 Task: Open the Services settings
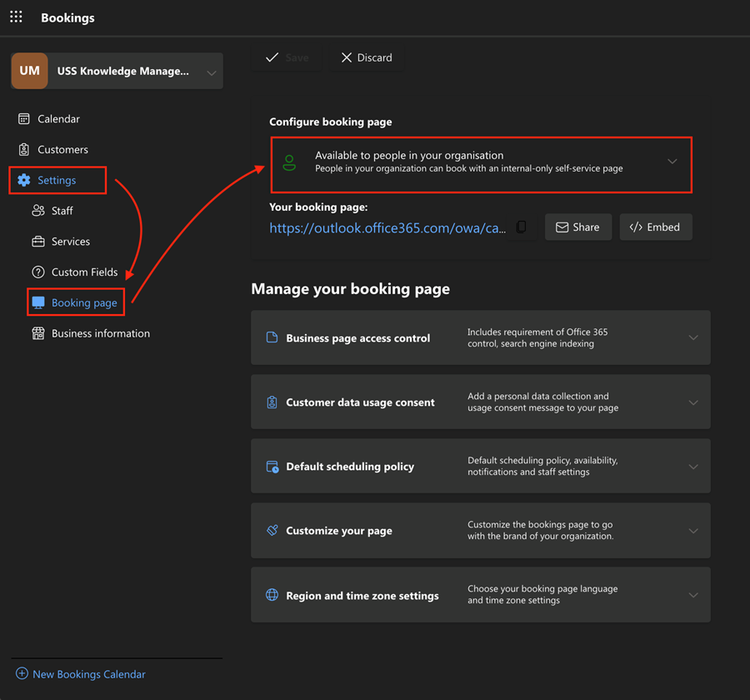click(71, 241)
